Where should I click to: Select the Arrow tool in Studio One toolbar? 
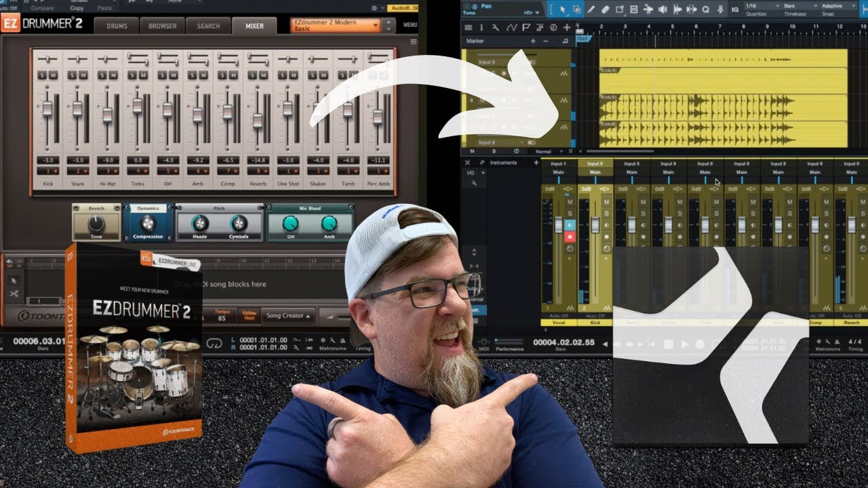[x=562, y=9]
